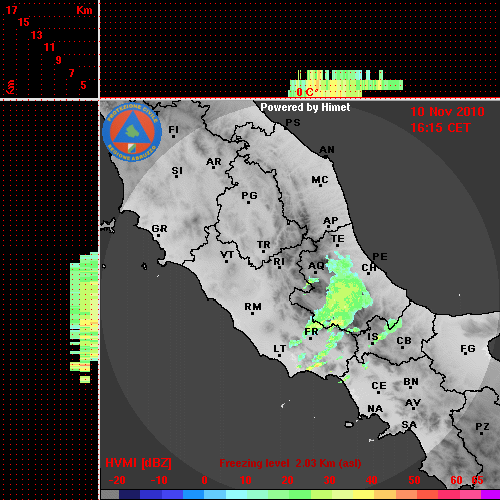Click the CH city label
This screenshot has height=500, width=500.
click(369, 267)
